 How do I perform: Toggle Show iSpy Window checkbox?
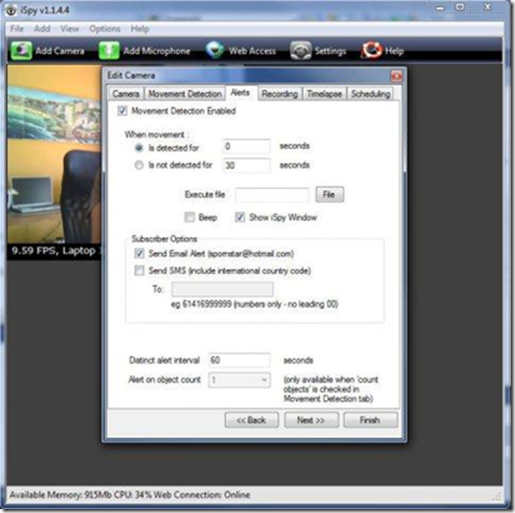click(x=240, y=217)
